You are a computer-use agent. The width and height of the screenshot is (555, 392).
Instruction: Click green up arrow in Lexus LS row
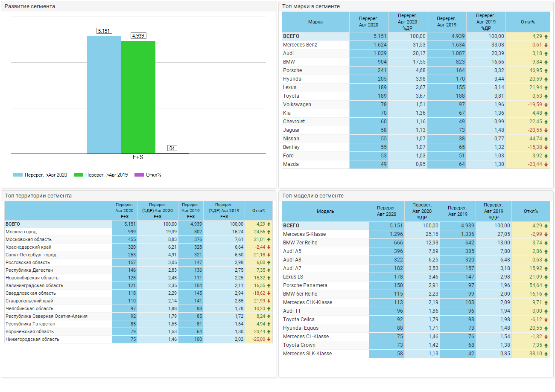tap(546, 277)
